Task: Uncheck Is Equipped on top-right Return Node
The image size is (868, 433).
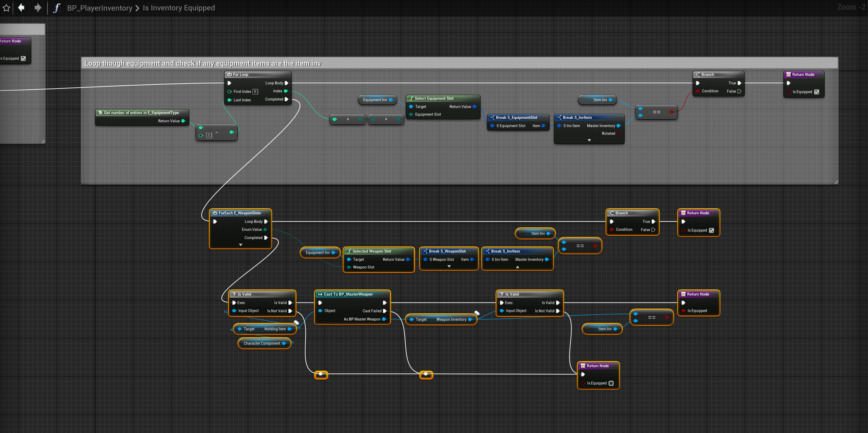Action: 816,92
